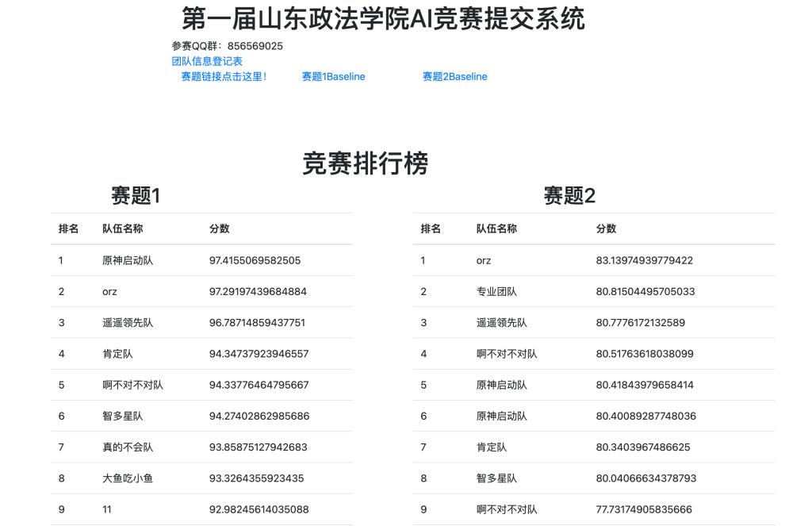Click the 竞赛排行榜 heading
The height and width of the screenshot is (526, 812).
coord(365,163)
